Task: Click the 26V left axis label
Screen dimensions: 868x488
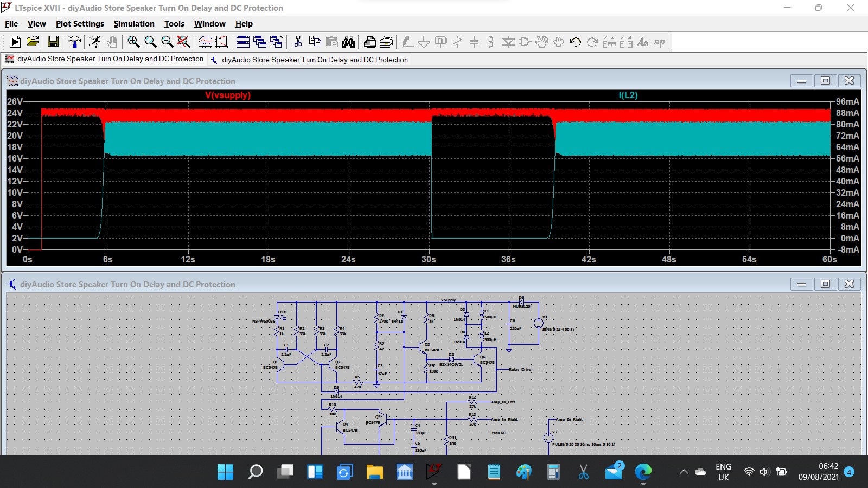Action: pyautogui.click(x=15, y=101)
